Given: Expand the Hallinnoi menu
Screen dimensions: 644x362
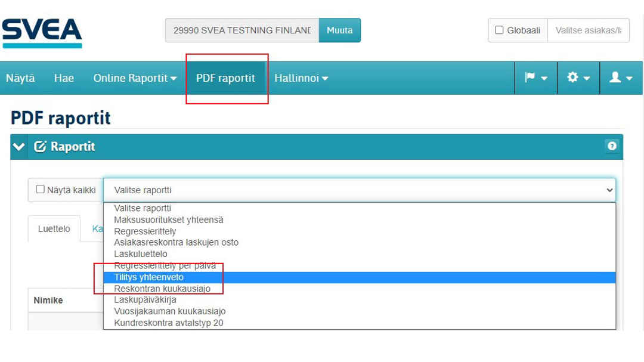Looking at the screenshot, I should coord(301,78).
